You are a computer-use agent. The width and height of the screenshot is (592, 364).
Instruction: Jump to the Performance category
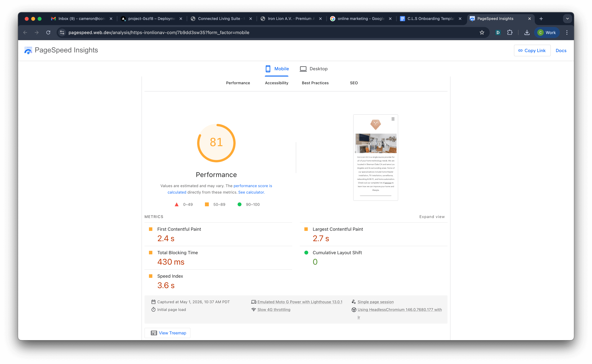[238, 83]
